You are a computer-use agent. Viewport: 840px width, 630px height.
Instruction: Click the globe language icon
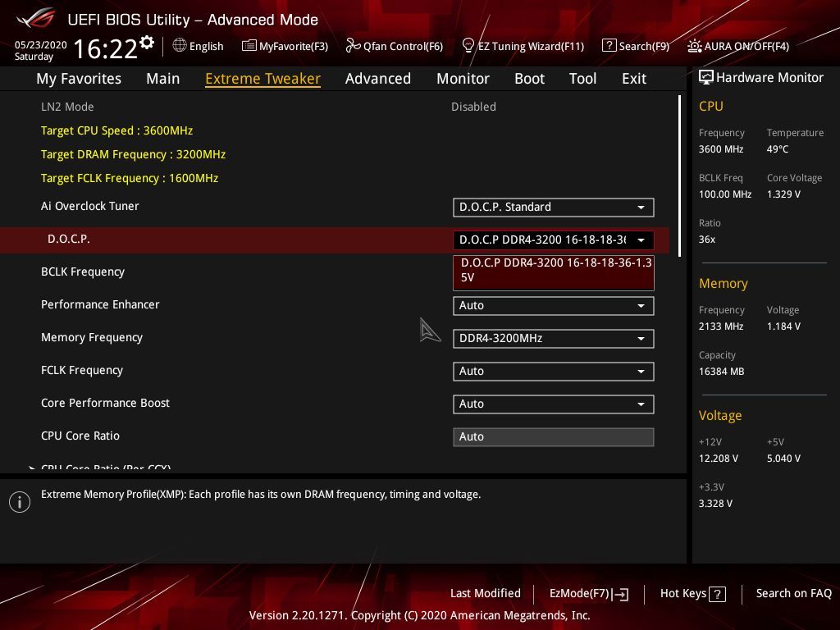tap(180, 46)
